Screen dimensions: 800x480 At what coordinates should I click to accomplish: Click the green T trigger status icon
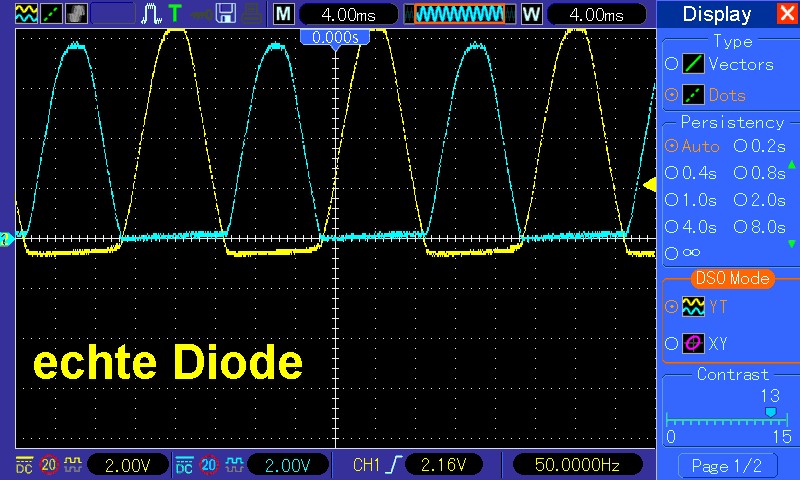[x=176, y=14]
